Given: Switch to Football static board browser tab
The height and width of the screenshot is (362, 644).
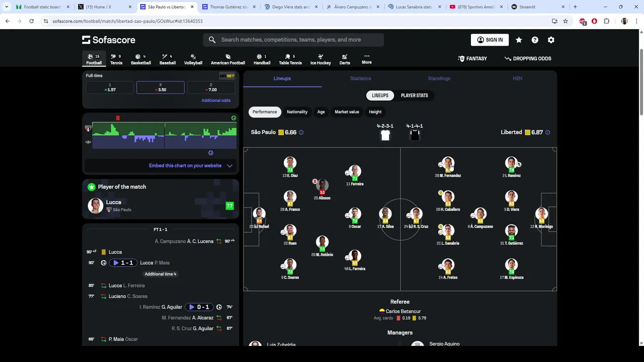Looking at the screenshot, I should pos(42,7).
